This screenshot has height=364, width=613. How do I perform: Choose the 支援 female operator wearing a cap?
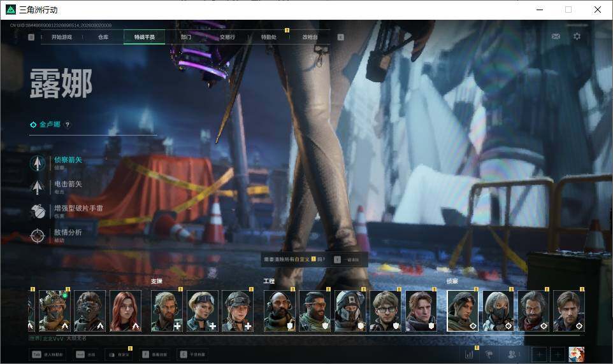point(238,311)
